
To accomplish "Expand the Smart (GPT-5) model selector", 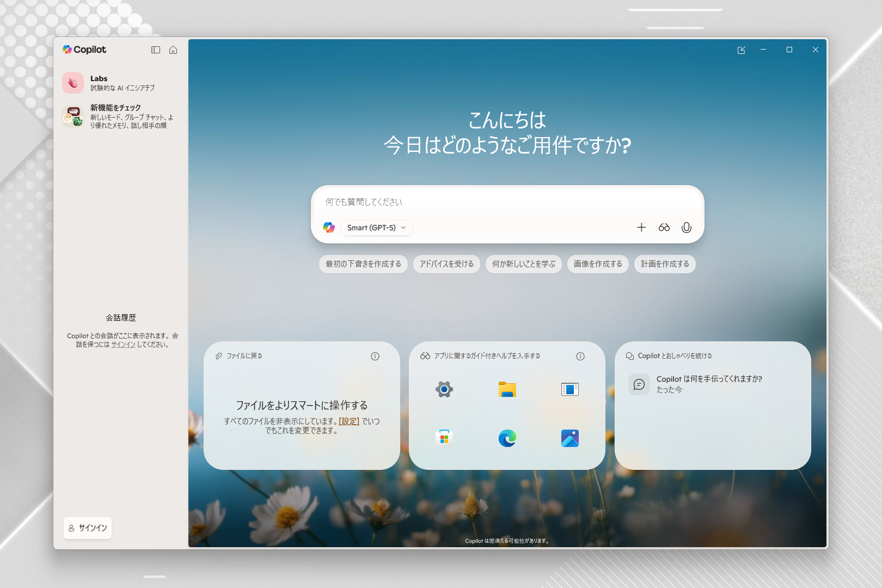I will [x=377, y=228].
